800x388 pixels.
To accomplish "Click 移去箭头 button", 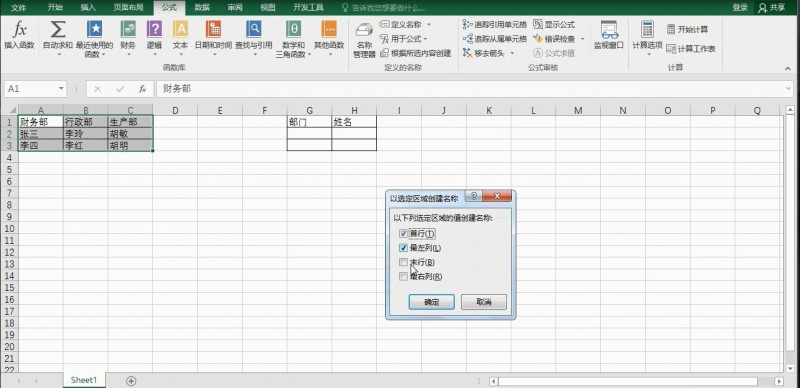I will tap(483, 53).
